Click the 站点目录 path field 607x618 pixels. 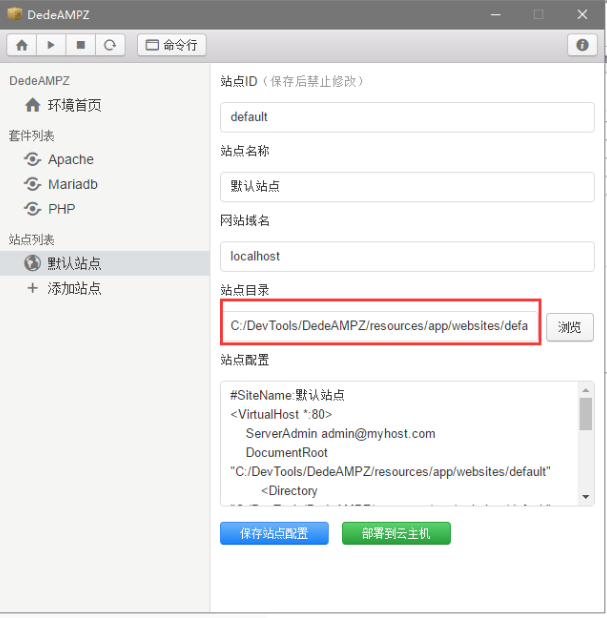pyautogui.click(x=380, y=326)
